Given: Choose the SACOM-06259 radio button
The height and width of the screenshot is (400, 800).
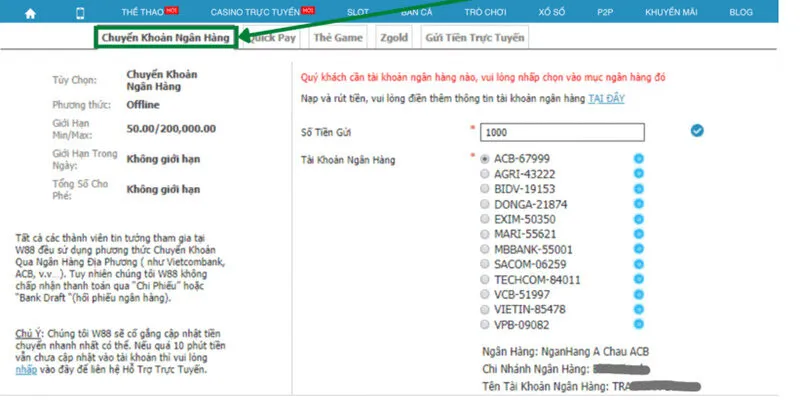Looking at the screenshot, I should (x=485, y=264).
